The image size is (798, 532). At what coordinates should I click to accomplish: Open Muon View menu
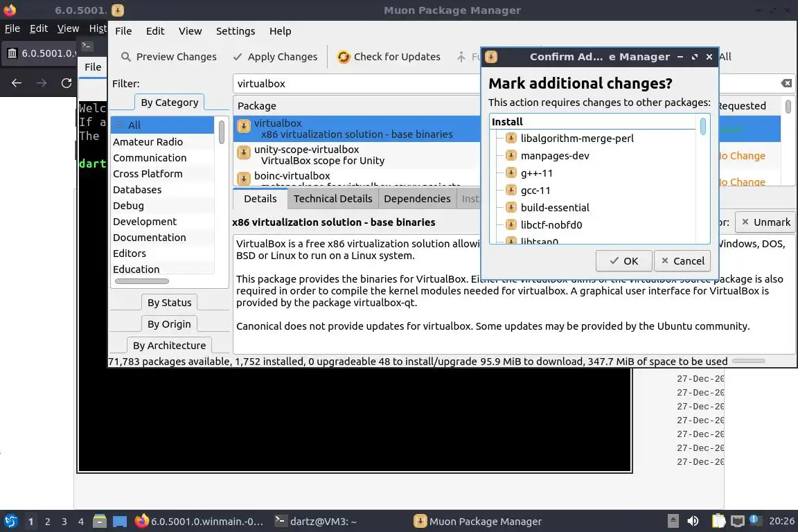pos(190,31)
